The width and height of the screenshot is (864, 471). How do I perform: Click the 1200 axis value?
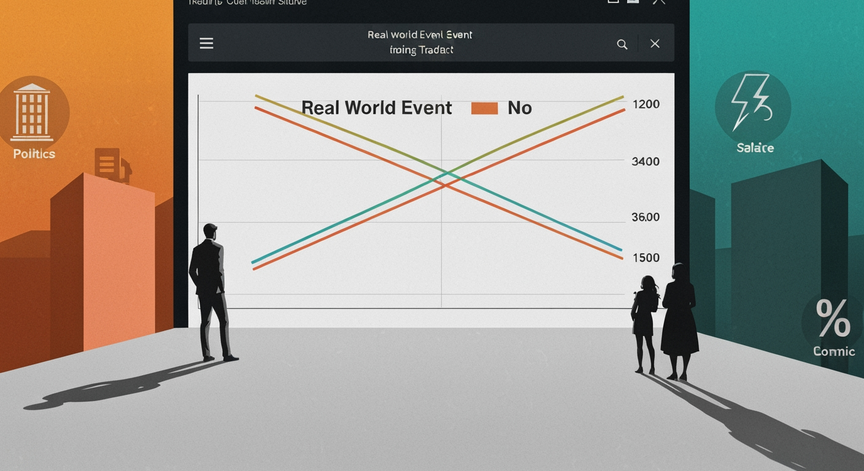point(646,104)
